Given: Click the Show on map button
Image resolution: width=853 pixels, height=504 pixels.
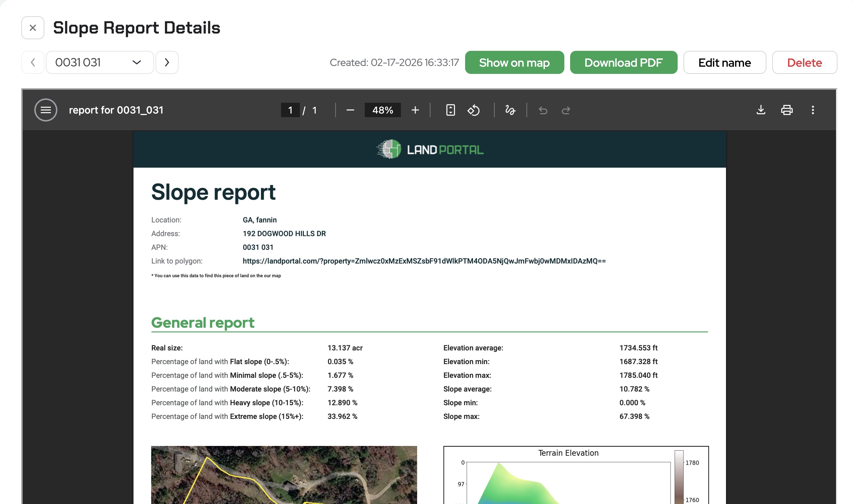Looking at the screenshot, I should (x=514, y=62).
